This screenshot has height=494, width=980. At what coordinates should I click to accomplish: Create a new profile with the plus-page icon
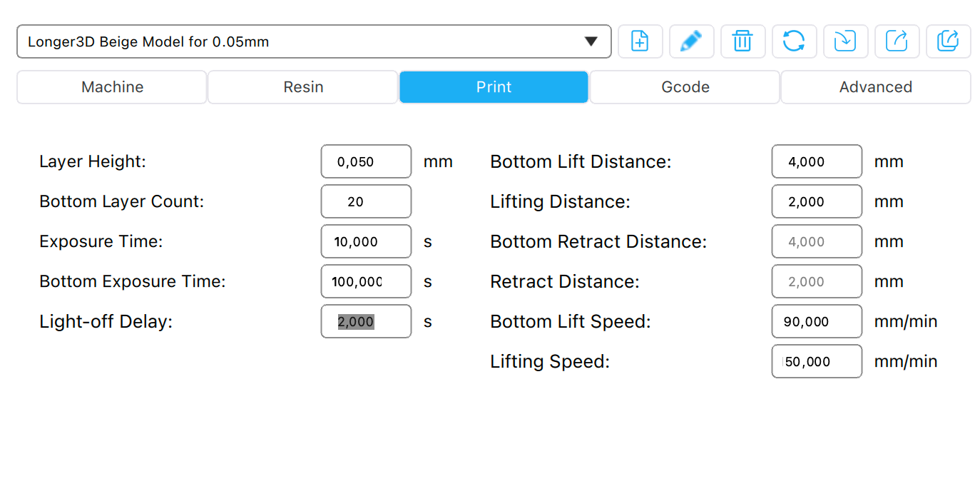(640, 41)
